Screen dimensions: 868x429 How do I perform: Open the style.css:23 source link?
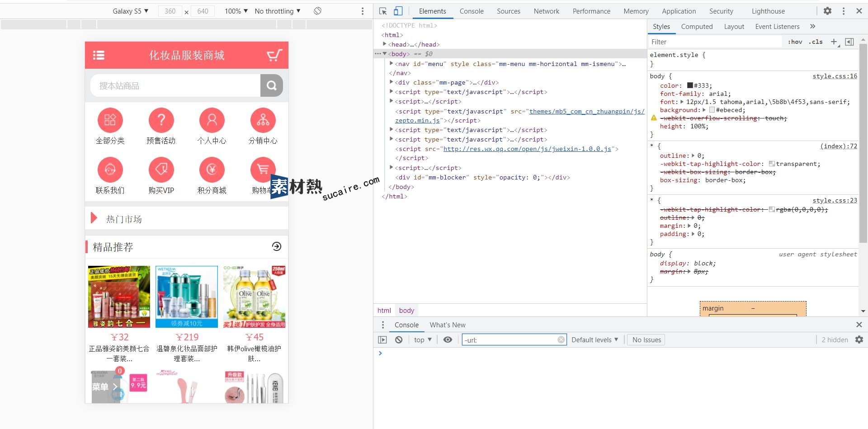(x=835, y=200)
